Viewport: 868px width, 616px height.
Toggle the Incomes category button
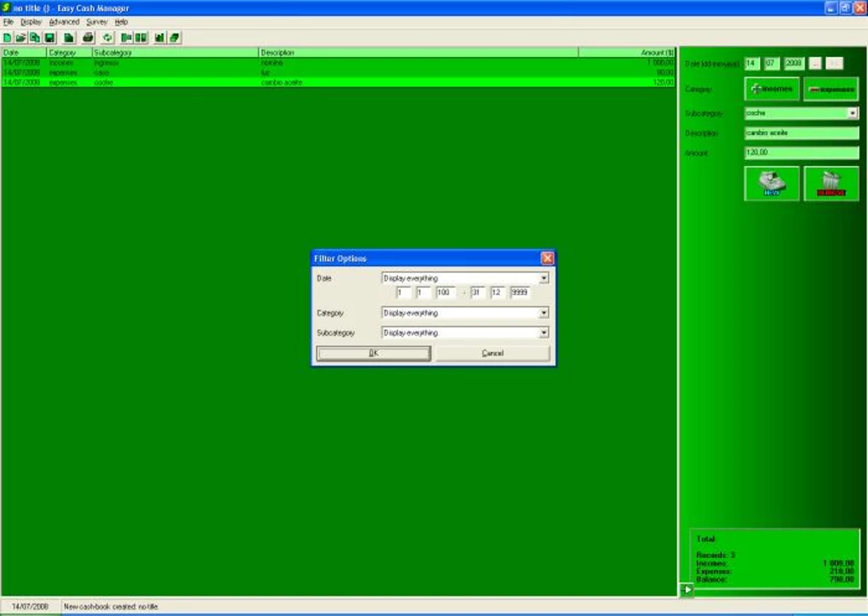773,88
